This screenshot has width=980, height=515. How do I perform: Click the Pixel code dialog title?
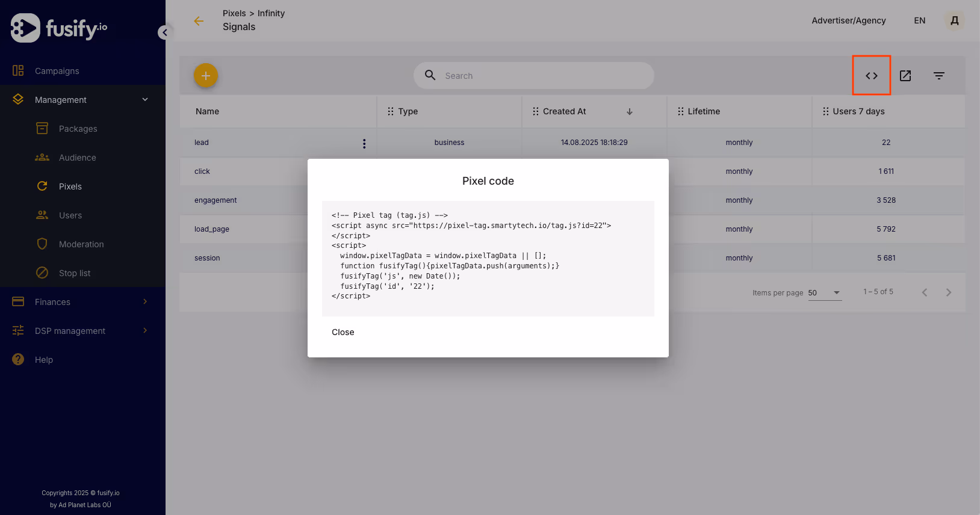pyautogui.click(x=488, y=181)
